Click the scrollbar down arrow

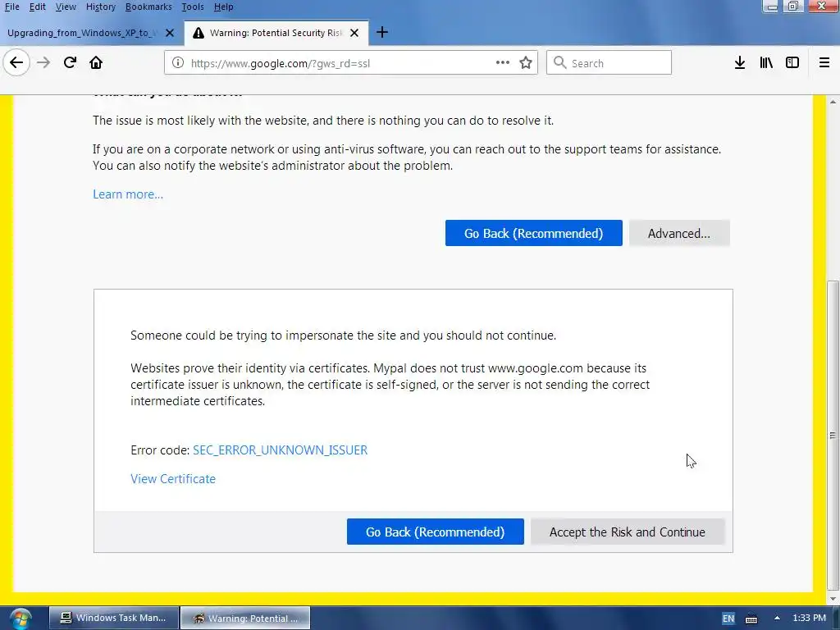[x=833, y=599]
